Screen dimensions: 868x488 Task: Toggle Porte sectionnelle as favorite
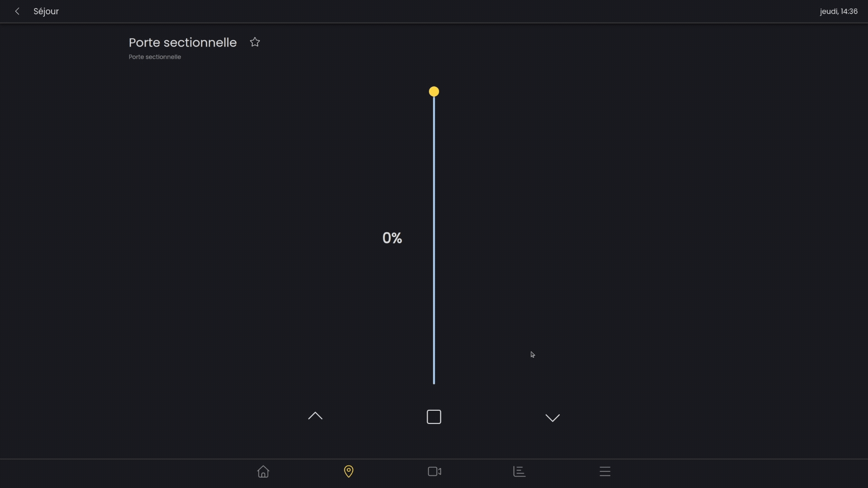point(255,42)
